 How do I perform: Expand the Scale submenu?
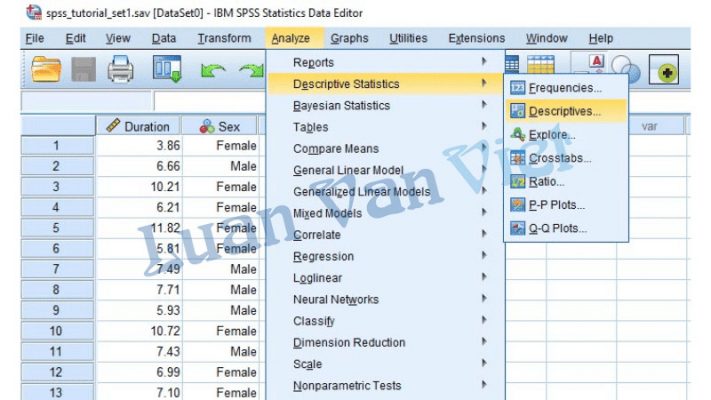[x=385, y=364]
